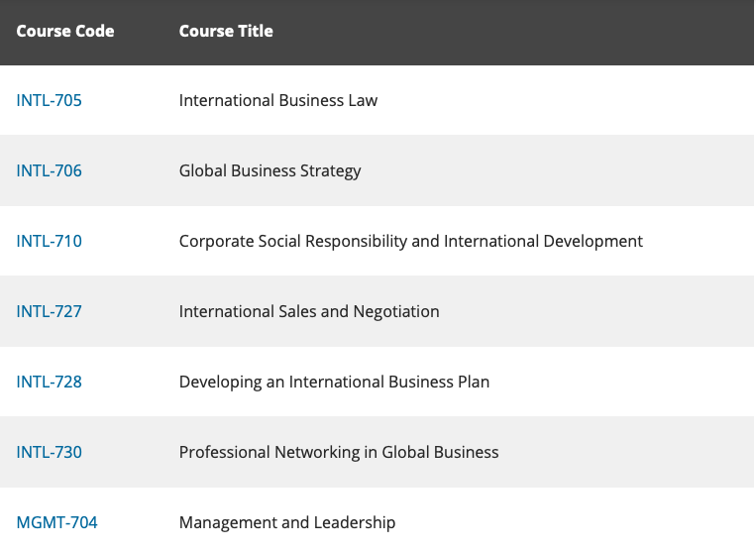
Task: Open the INTL-705 course link
Action: [x=49, y=100]
